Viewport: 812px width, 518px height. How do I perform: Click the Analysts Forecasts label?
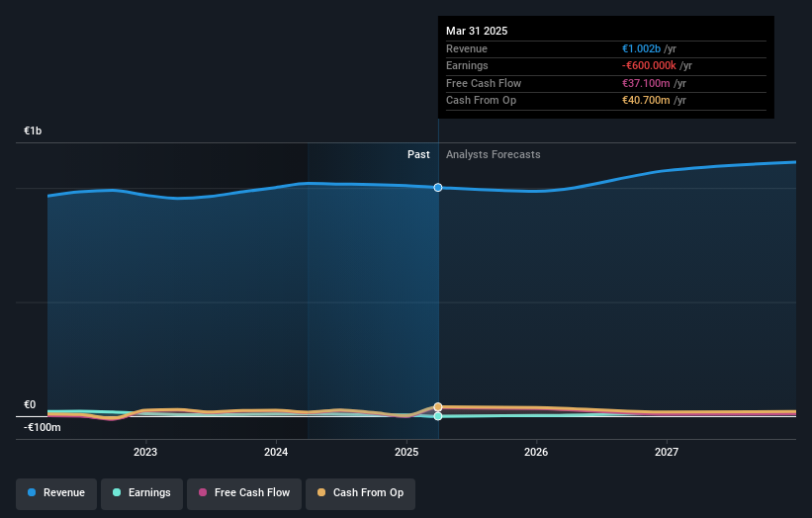pyautogui.click(x=493, y=154)
